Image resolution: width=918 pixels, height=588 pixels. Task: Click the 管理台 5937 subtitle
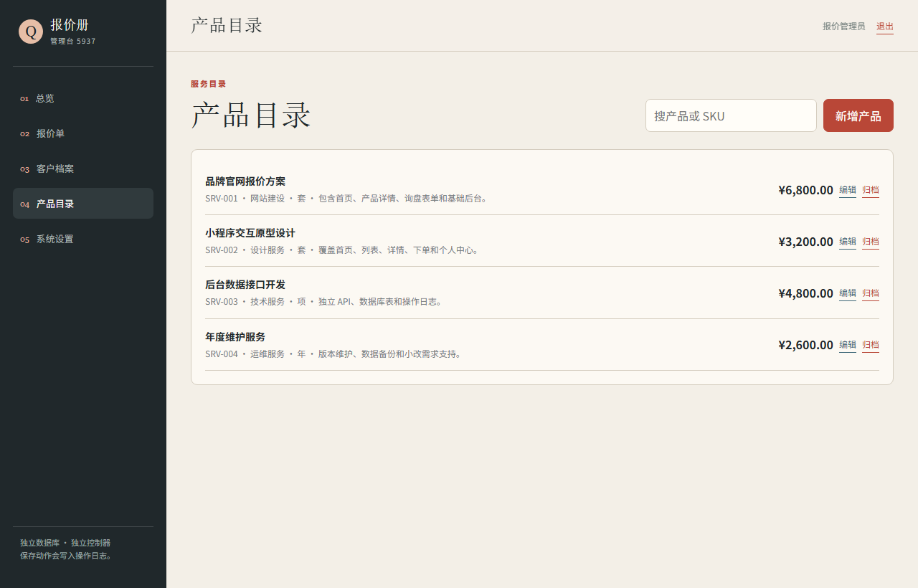pos(72,42)
